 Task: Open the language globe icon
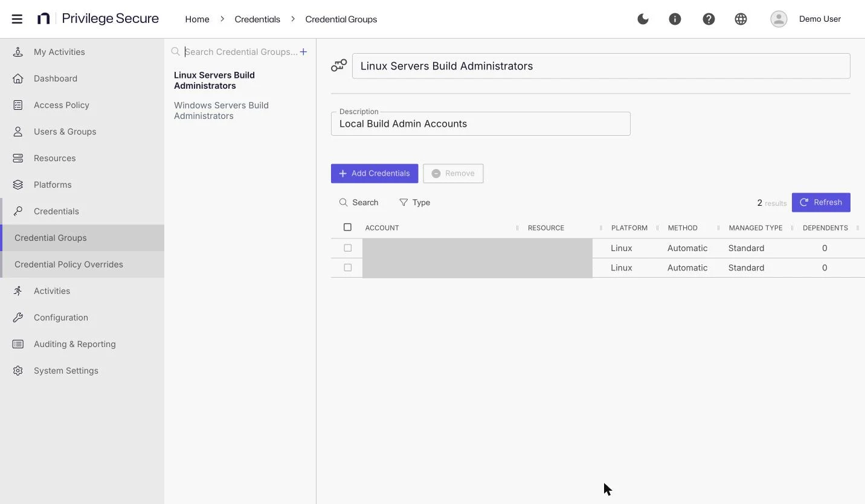[x=741, y=19]
